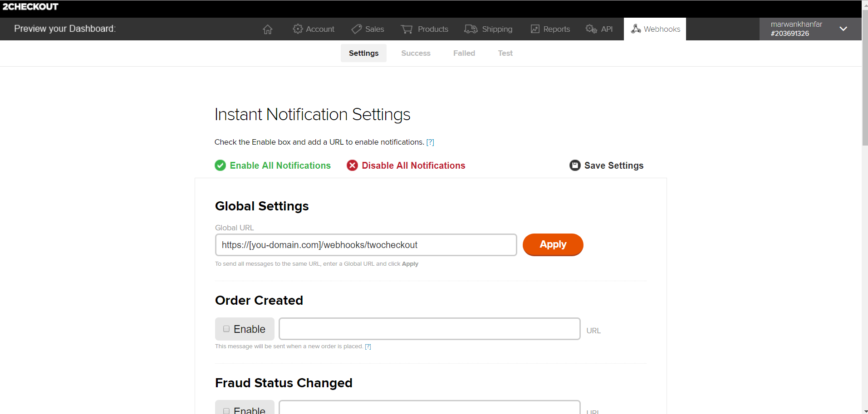Screen dimensions: 868x414
Task: Open the dashboard home icon
Action: tap(268, 29)
